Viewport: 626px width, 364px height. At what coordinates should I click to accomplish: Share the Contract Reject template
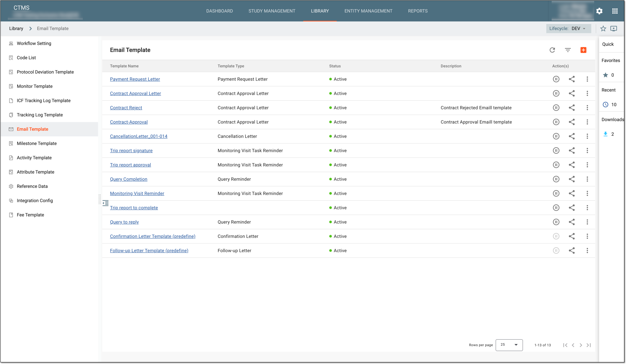(x=572, y=108)
